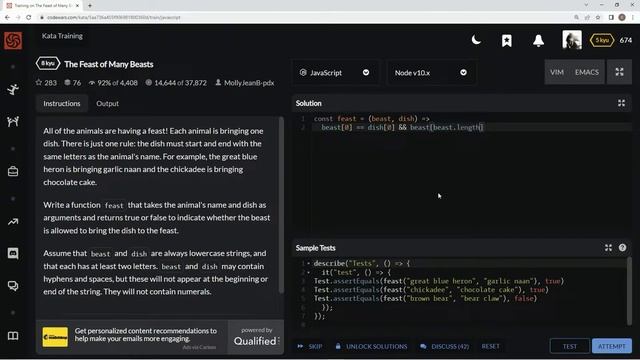Collapse the it("test") fold arrow
Image resolution: width=640 pixels, height=360 pixels.
coord(309,272)
